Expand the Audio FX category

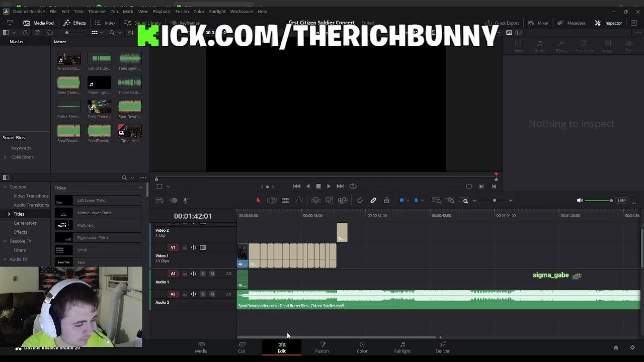[5, 259]
